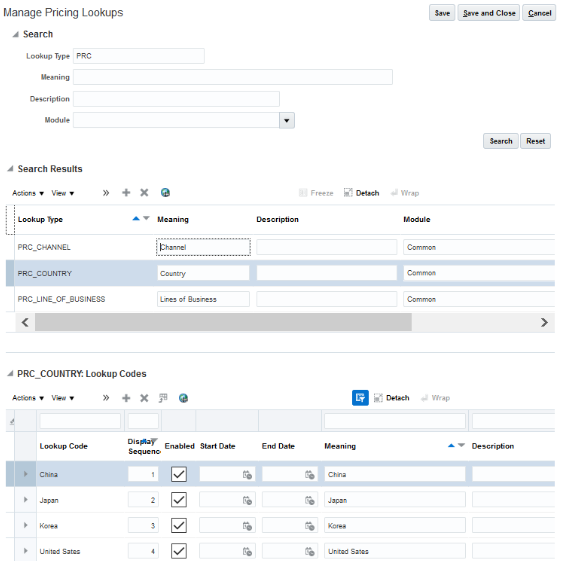The image size is (562, 562).
Task: Click Wrap in Search Results toolbar
Action: (405, 193)
